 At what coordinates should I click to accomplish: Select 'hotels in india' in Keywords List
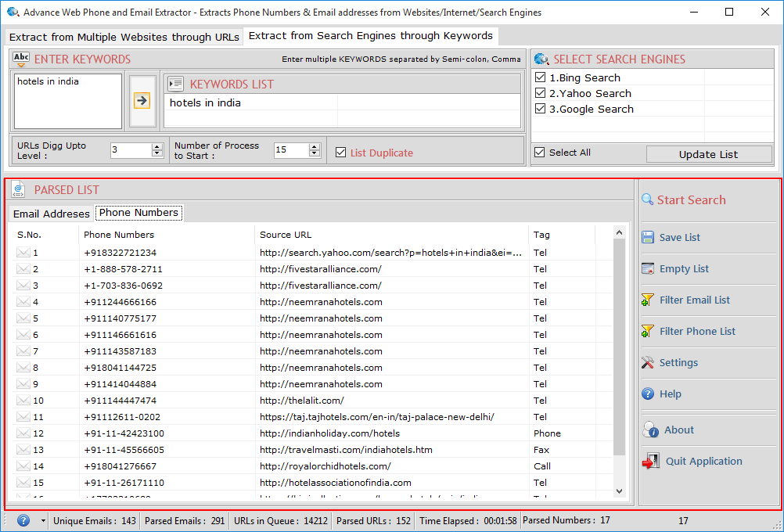tap(205, 102)
